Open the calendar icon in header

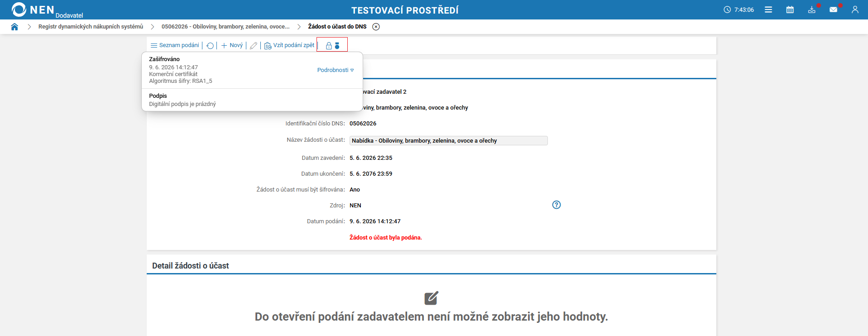pos(790,10)
